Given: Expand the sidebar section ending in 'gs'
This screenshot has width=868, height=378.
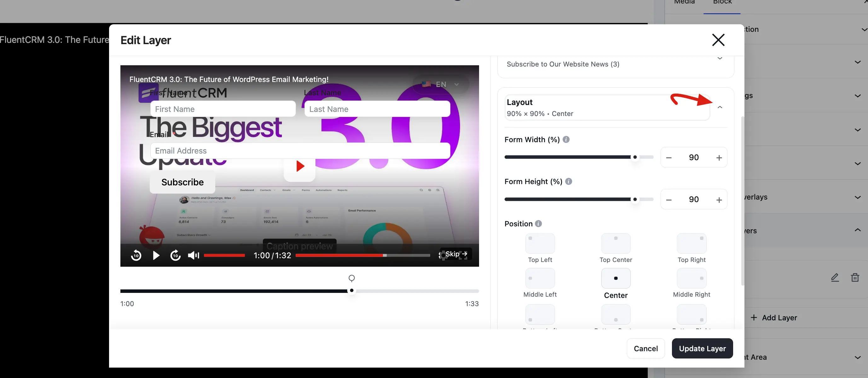Looking at the screenshot, I should 857,96.
